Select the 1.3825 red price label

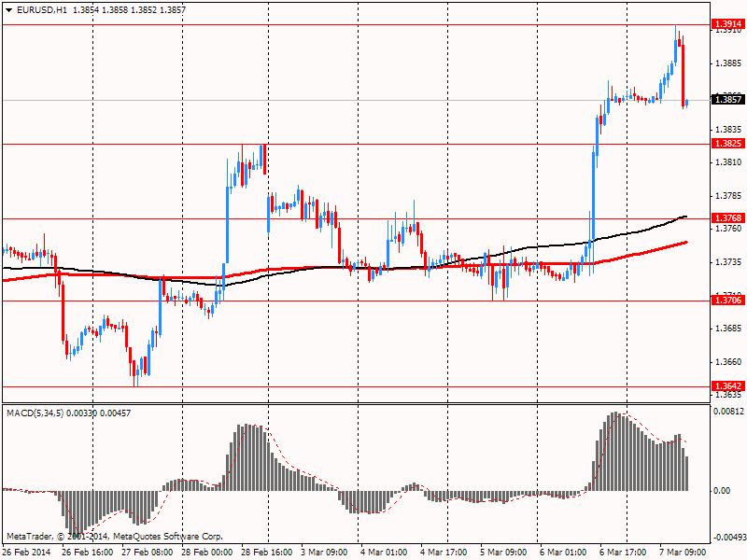728,144
